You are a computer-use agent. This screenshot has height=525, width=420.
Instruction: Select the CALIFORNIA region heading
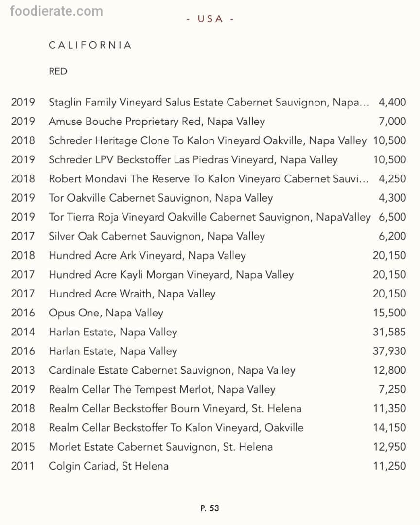click(x=90, y=45)
